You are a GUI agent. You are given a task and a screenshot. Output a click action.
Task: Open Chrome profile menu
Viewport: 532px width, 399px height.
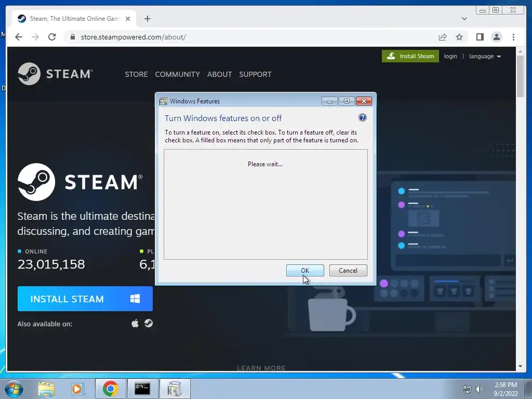(496, 37)
